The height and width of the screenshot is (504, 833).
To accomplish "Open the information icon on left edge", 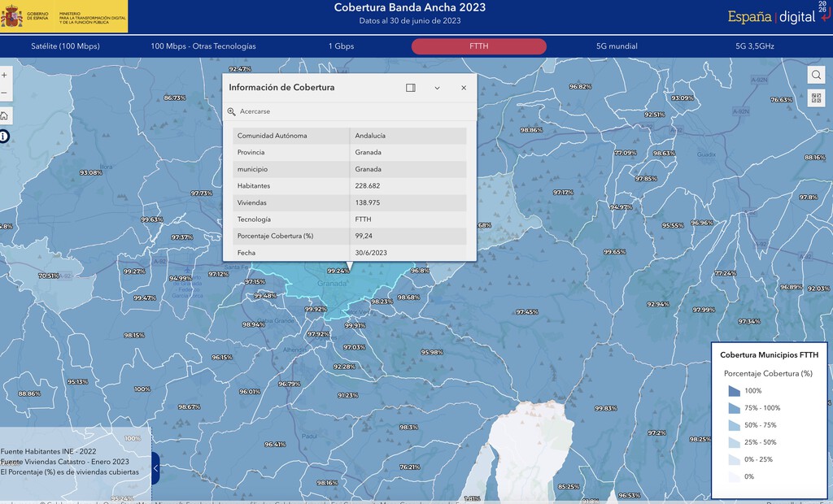I will click(x=4, y=137).
